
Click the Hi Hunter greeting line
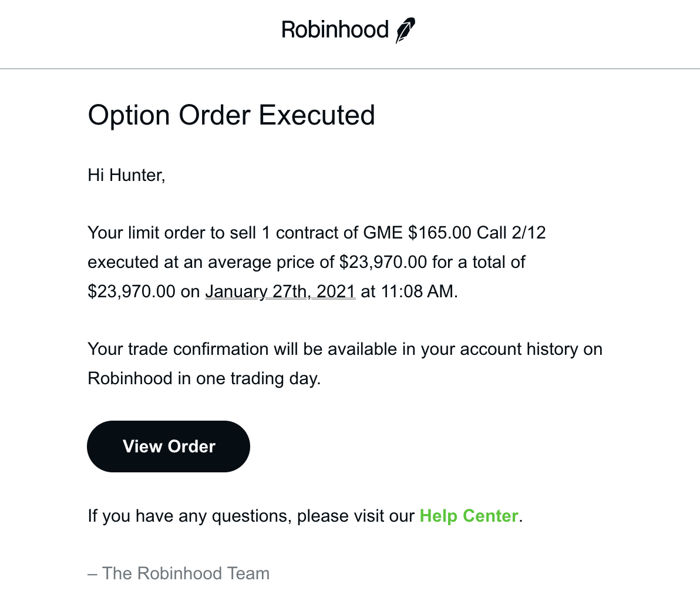pyautogui.click(x=126, y=175)
